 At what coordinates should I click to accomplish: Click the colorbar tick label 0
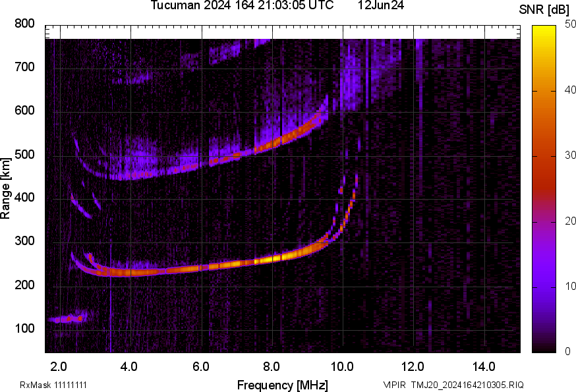pos(568,352)
